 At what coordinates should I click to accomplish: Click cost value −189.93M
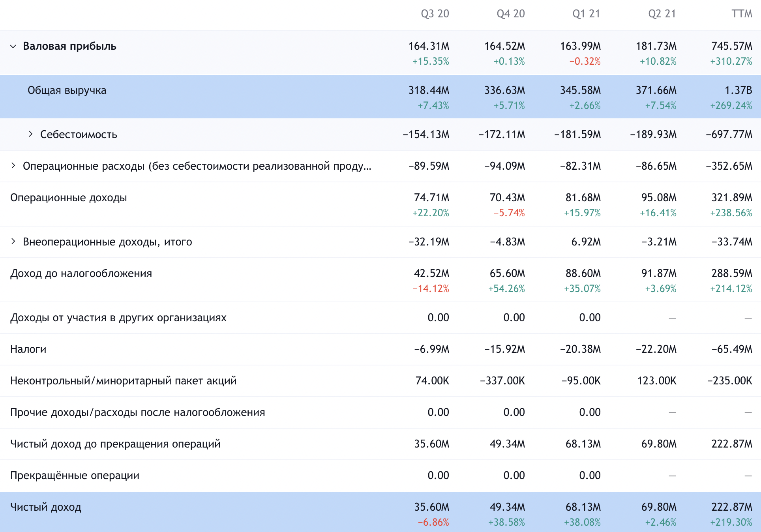(x=653, y=135)
